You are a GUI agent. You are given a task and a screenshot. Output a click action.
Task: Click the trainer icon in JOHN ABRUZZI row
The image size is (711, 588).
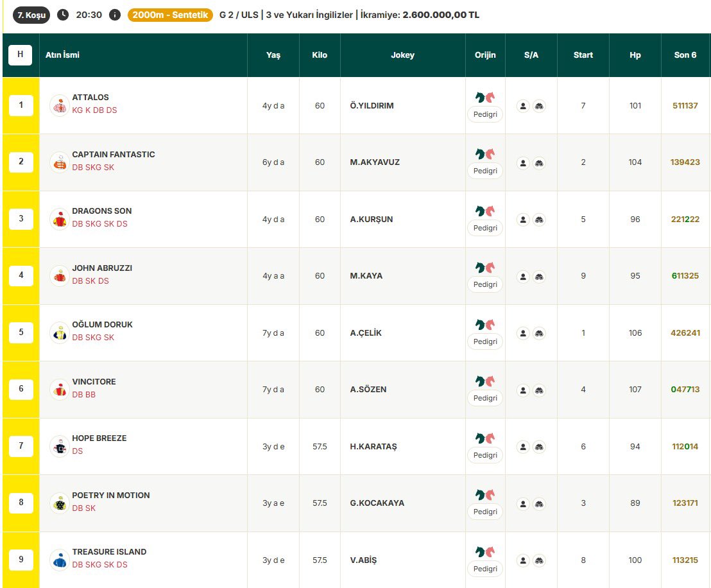[539, 276]
